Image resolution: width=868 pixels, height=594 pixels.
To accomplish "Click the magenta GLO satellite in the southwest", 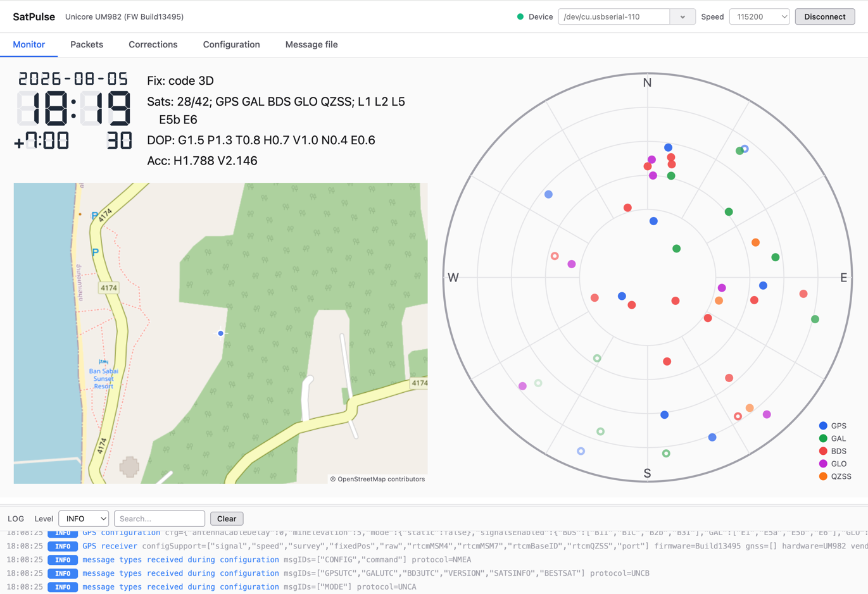I will [x=522, y=386].
